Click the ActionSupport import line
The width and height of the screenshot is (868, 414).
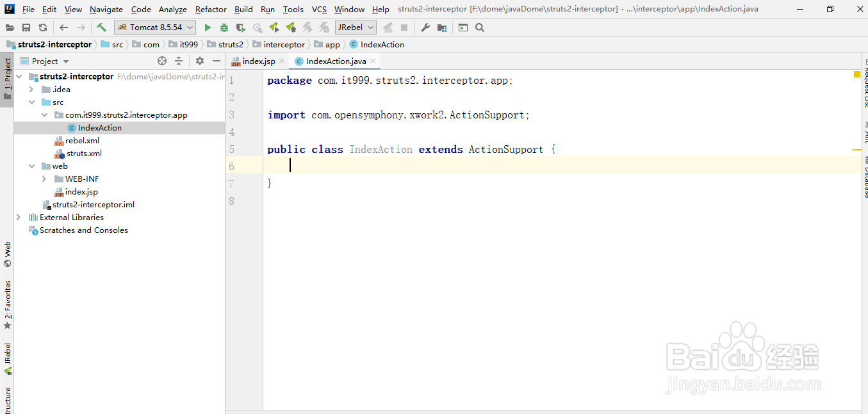pyautogui.click(x=398, y=115)
